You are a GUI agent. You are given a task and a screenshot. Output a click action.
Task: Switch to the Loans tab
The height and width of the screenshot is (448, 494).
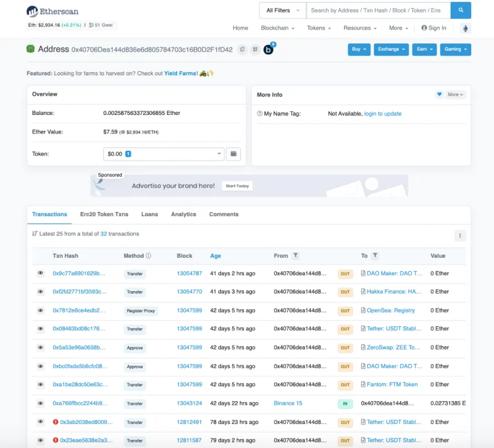coord(149,214)
